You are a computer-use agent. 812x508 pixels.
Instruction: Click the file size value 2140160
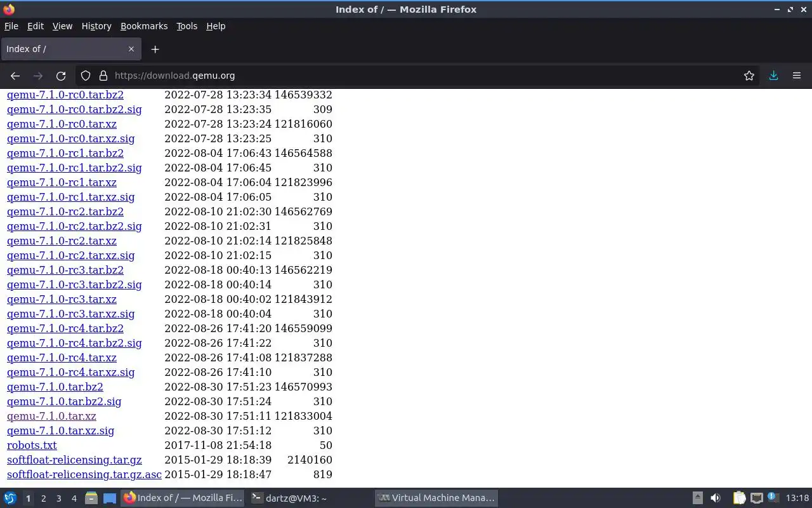tap(310, 460)
